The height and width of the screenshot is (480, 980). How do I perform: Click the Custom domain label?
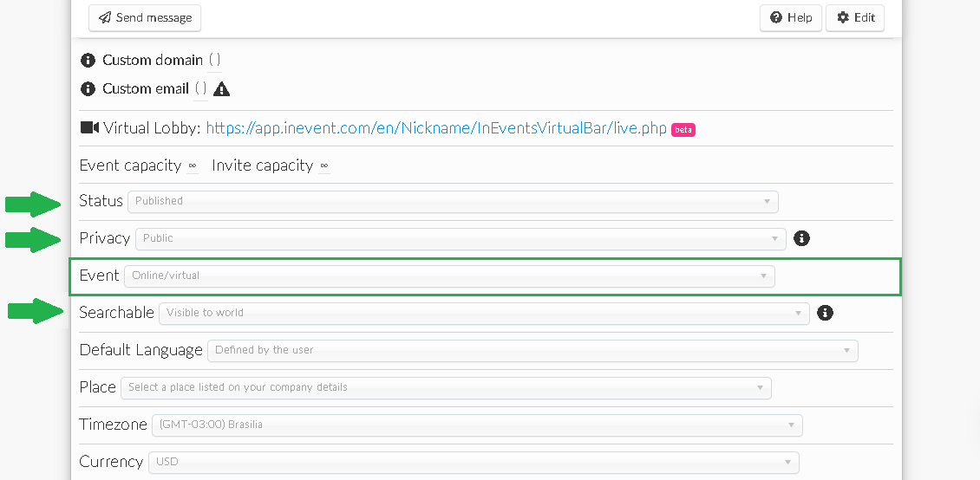point(153,61)
